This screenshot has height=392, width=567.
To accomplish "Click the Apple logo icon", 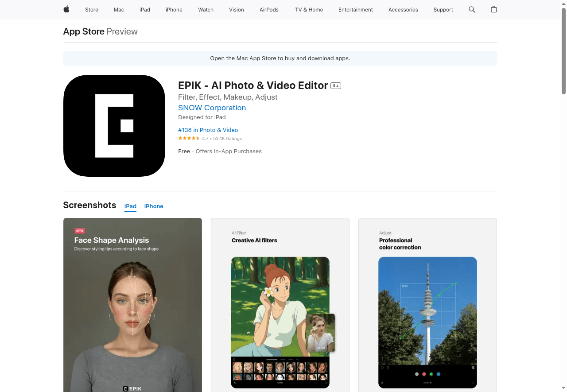I will [x=66, y=9].
